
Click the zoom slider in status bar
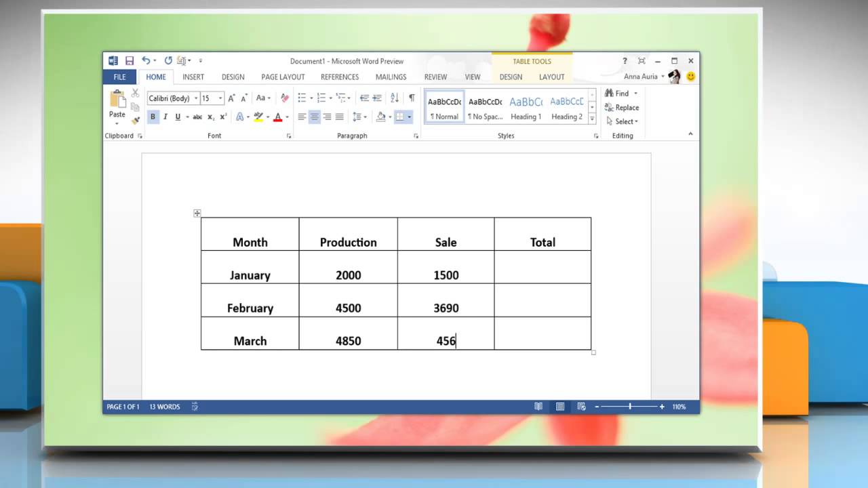tap(630, 407)
